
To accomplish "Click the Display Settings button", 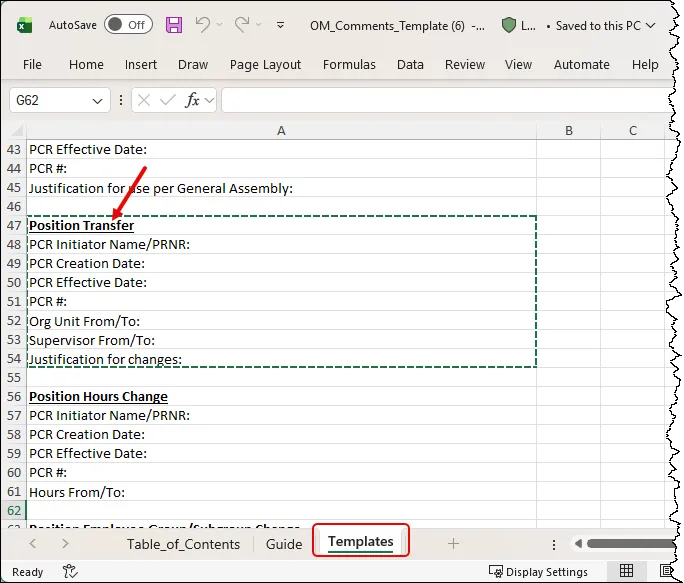I will (x=538, y=571).
